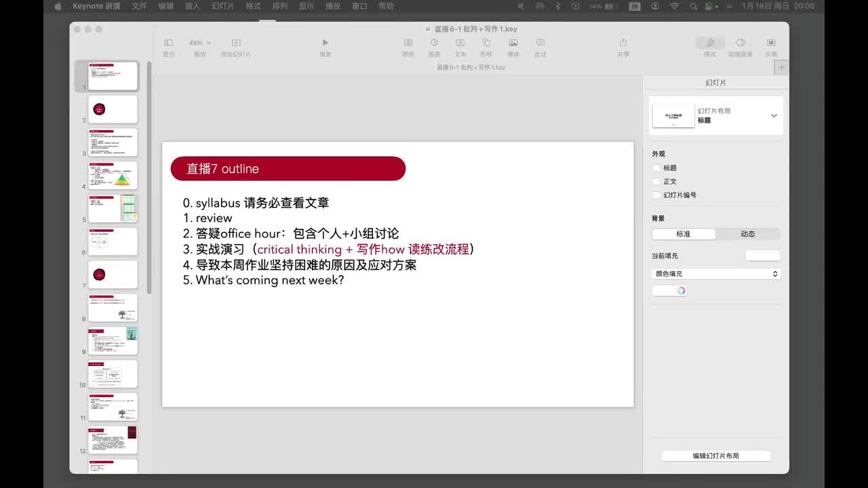Click the slide title '直播7 outline'
The image size is (868, 488).
222,169
